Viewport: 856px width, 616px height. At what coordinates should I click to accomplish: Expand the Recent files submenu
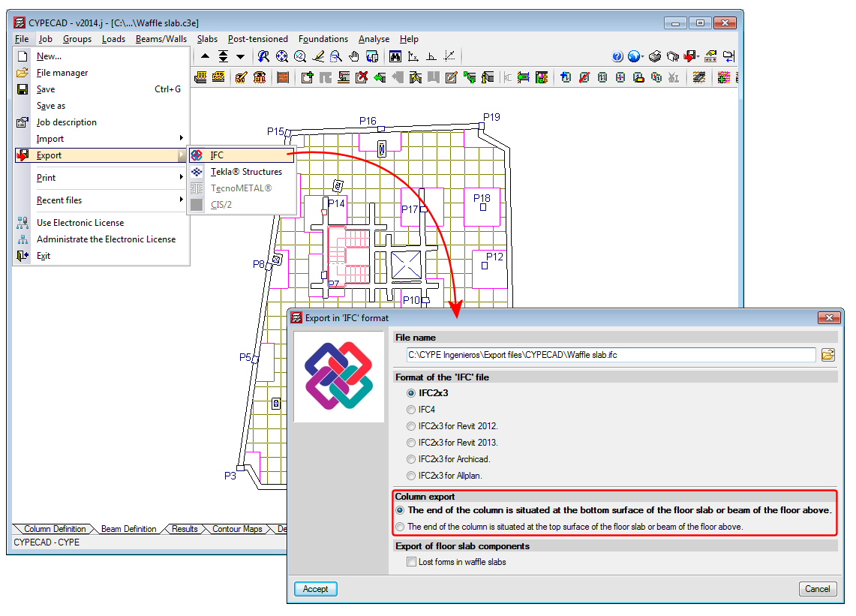pyautogui.click(x=101, y=200)
